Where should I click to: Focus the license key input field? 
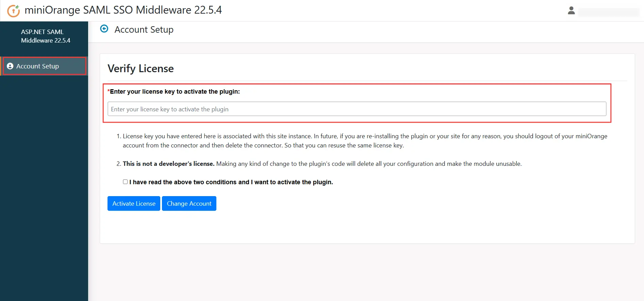[x=357, y=109]
